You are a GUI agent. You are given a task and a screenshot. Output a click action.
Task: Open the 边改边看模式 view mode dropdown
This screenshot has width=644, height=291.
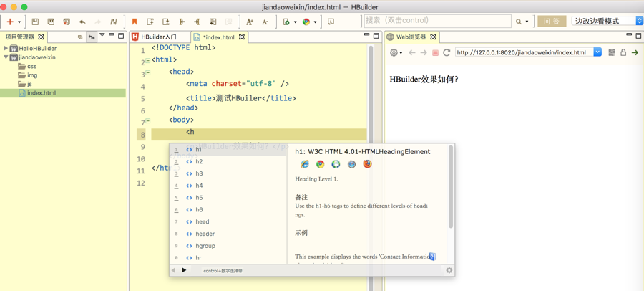[x=607, y=21]
